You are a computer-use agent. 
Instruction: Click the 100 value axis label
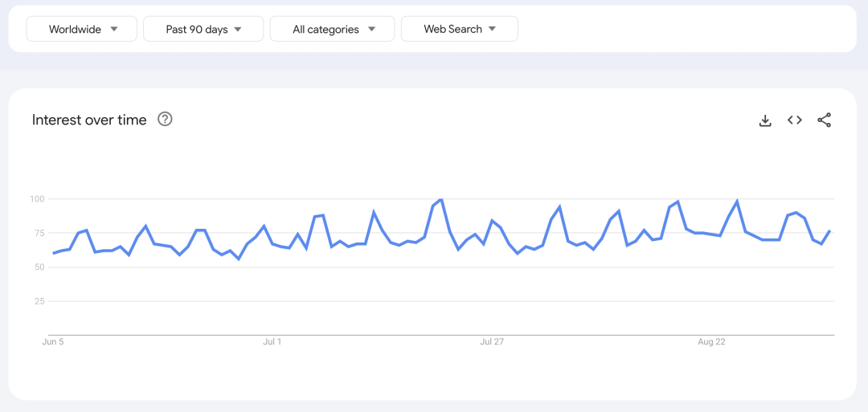click(x=36, y=198)
